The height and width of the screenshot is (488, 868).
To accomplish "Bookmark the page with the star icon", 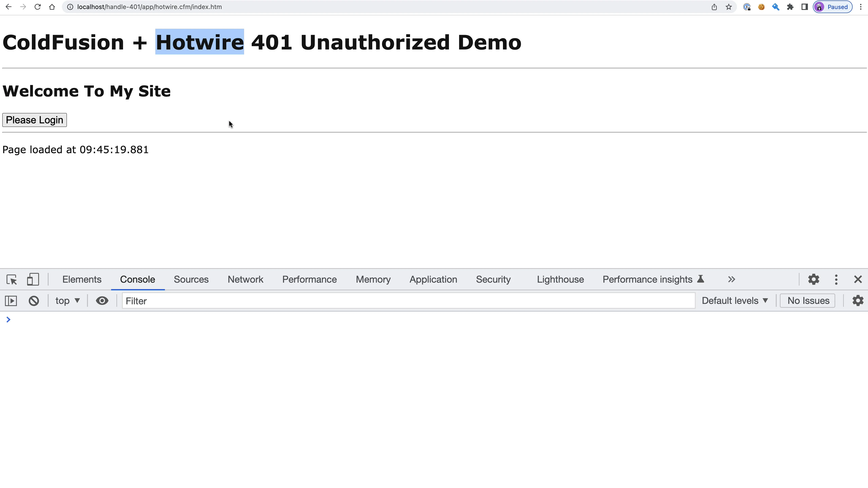I will pyautogui.click(x=729, y=7).
